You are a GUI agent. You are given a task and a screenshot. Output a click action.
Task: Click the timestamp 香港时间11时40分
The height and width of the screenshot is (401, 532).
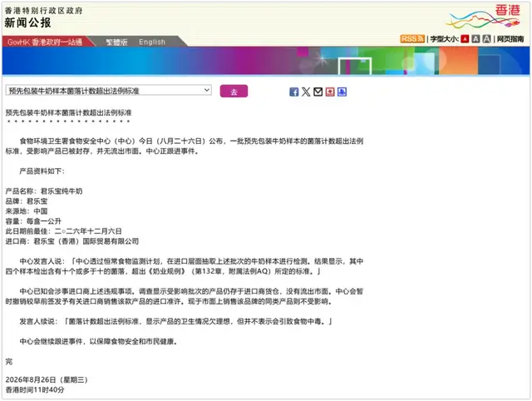(x=35, y=389)
